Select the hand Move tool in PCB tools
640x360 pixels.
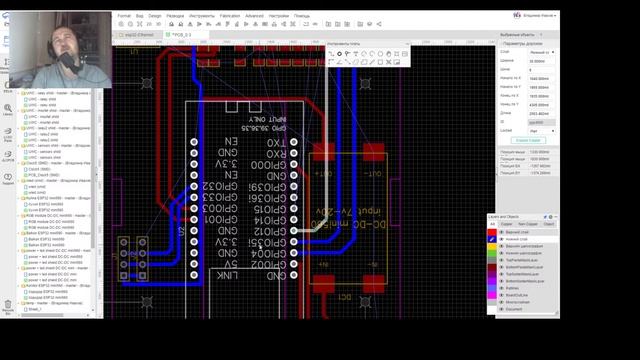pyautogui.click(x=389, y=54)
